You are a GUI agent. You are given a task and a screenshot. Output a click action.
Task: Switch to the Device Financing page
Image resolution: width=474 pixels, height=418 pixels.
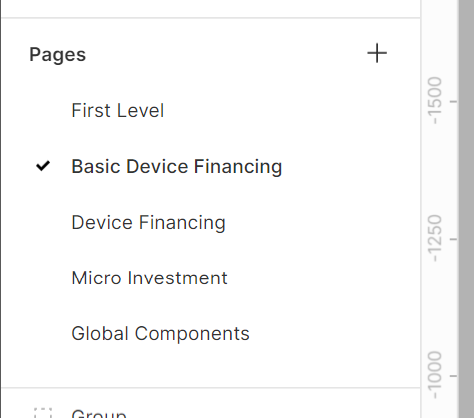click(x=148, y=222)
